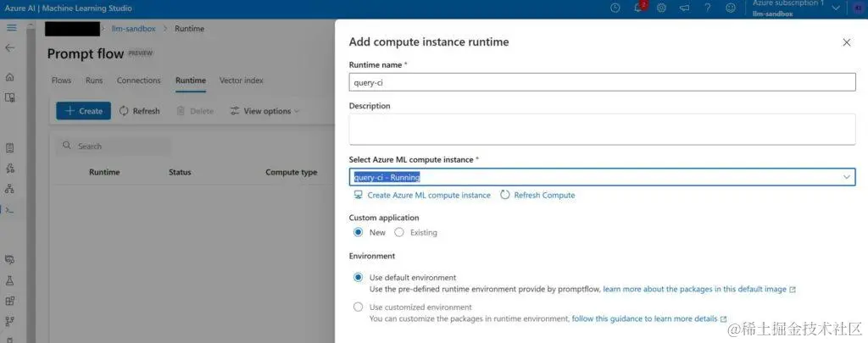Select the New custom application radio
This screenshot has height=343, width=868.
[359, 232]
